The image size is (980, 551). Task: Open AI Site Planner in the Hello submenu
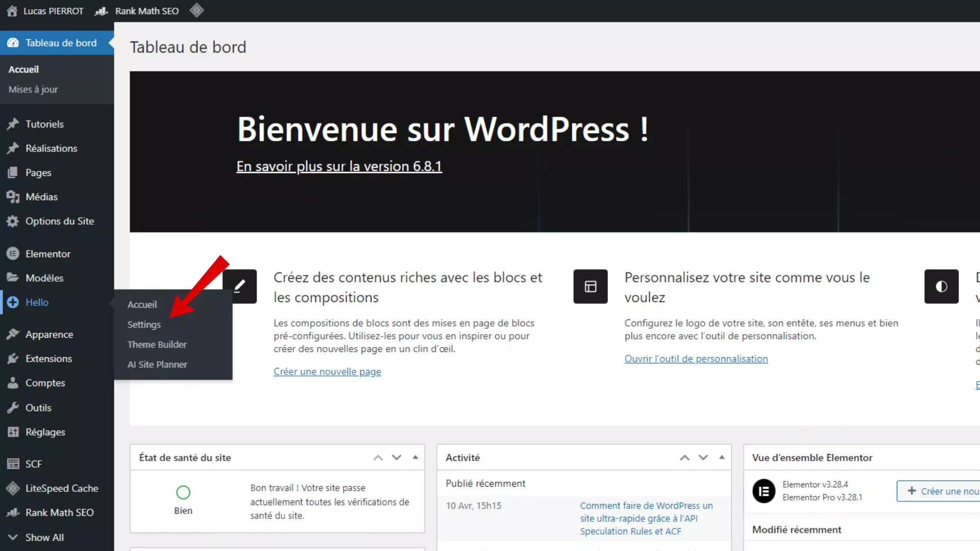click(157, 364)
